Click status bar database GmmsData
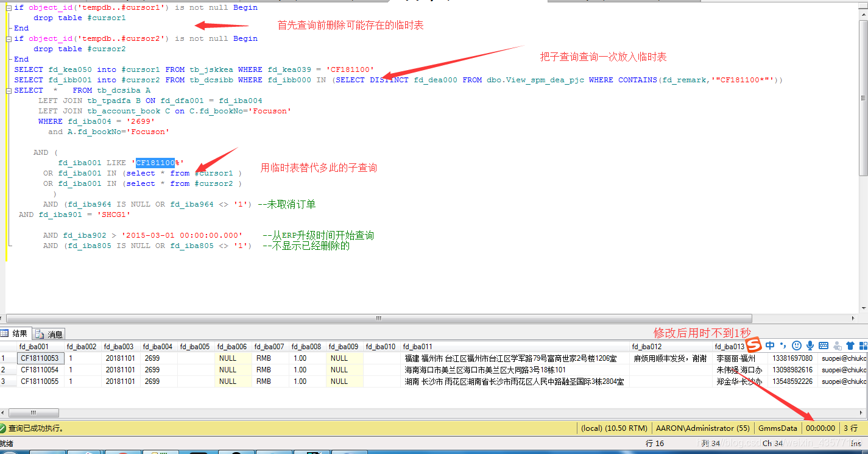The image size is (868, 454). (777, 428)
